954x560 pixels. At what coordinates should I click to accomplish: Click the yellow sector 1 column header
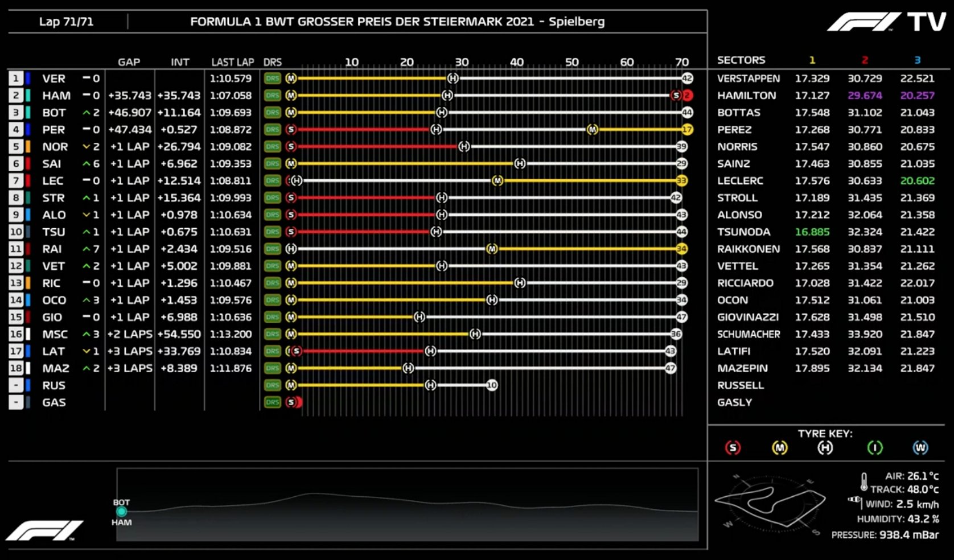click(x=812, y=60)
